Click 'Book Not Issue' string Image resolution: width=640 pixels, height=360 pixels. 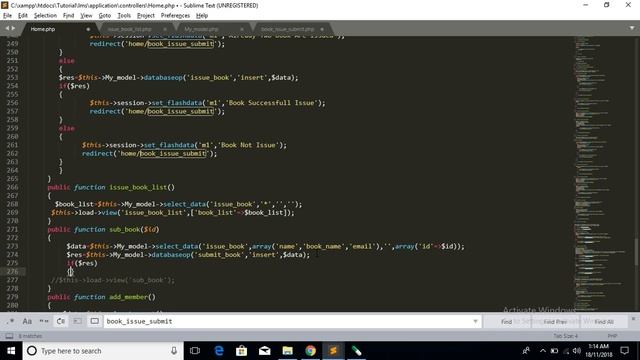click(248, 145)
